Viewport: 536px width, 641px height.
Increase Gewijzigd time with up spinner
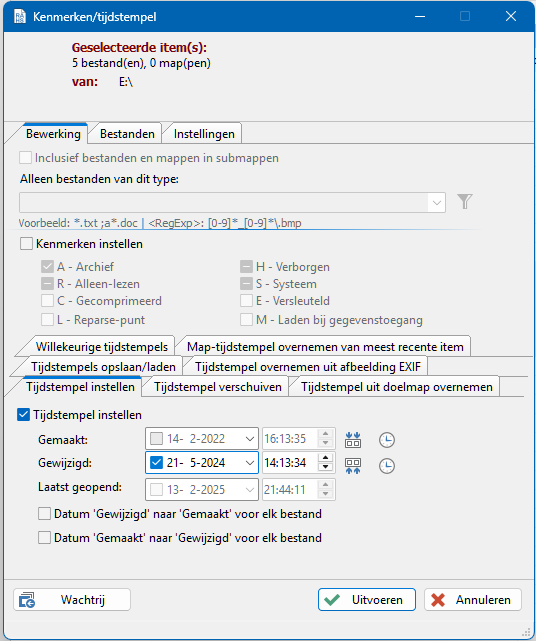(x=325, y=458)
